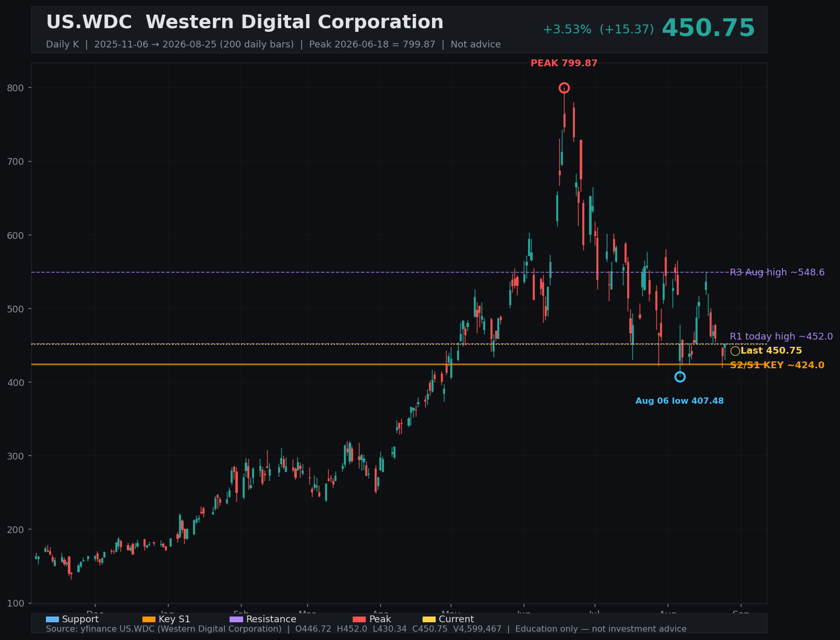Click the 'Support' legend text

[x=80, y=619]
